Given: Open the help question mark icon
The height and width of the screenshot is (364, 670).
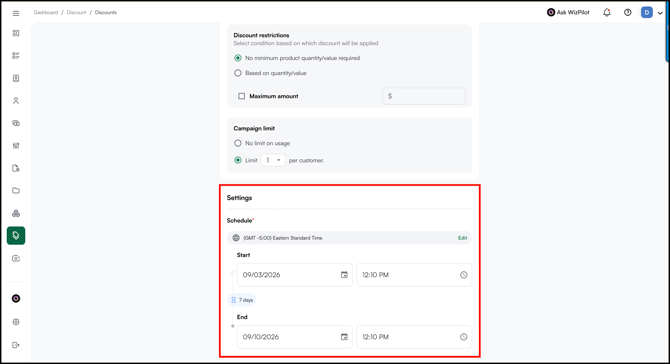Looking at the screenshot, I should 627,12.
